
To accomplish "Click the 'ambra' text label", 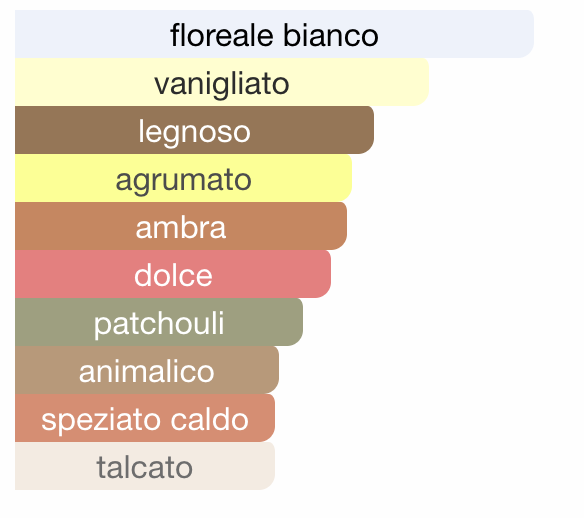I will (x=181, y=227).
